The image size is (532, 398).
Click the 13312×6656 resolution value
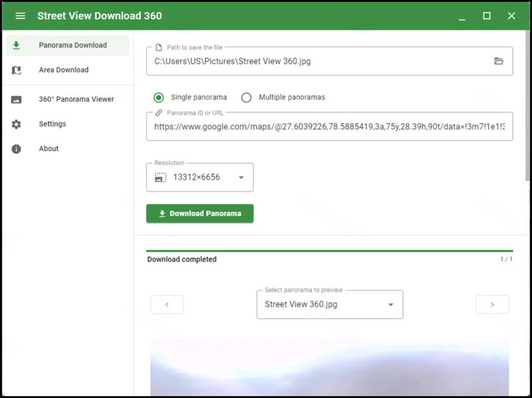197,177
